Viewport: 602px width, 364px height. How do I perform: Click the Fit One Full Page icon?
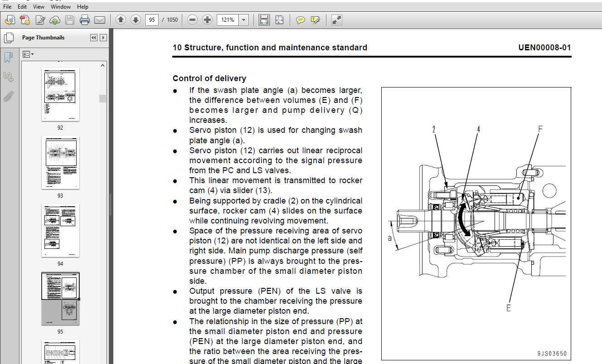pyautogui.click(x=279, y=20)
